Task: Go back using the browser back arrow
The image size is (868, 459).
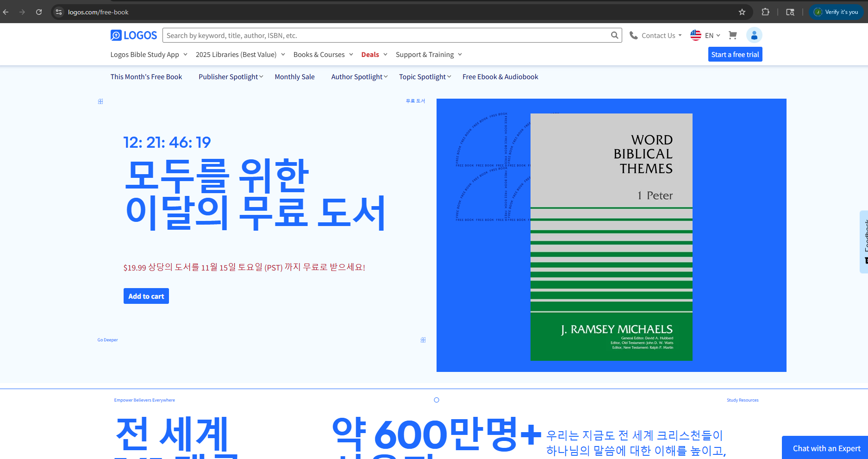Action: pyautogui.click(x=6, y=12)
